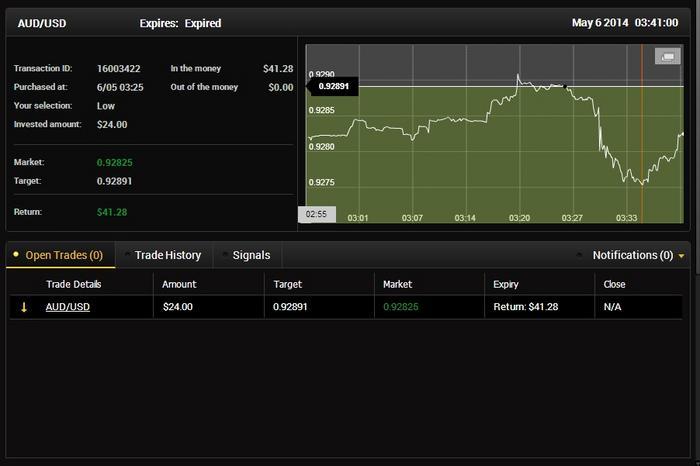Click the yellow down arrow in the AUD/USD row
The image size is (700, 466).
coord(24,307)
